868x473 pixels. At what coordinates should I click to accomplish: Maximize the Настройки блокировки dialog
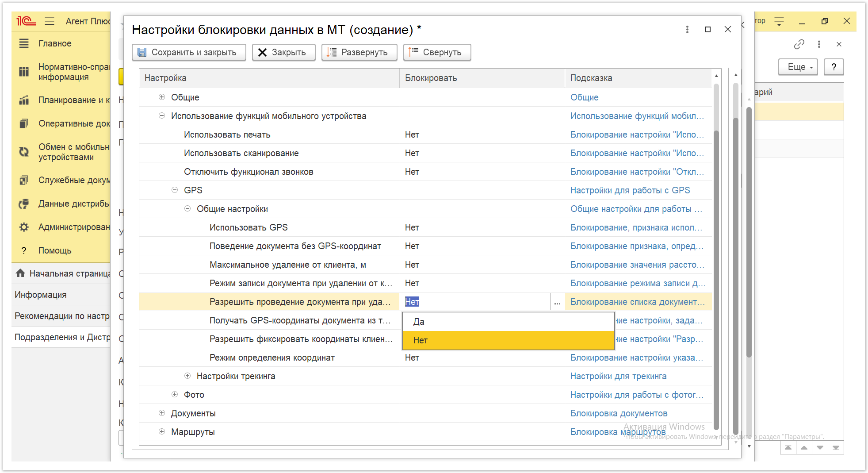[707, 29]
